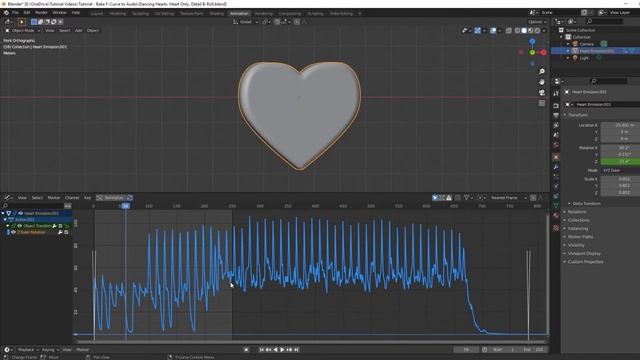The image size is (640, 360).
Task: Open the viewport Add menu
Action: [x=78, y=31]
